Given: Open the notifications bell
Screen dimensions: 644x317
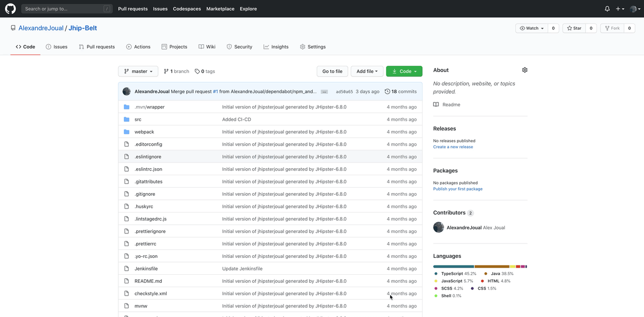Looking at the screenshot, I should pos(607,9).
